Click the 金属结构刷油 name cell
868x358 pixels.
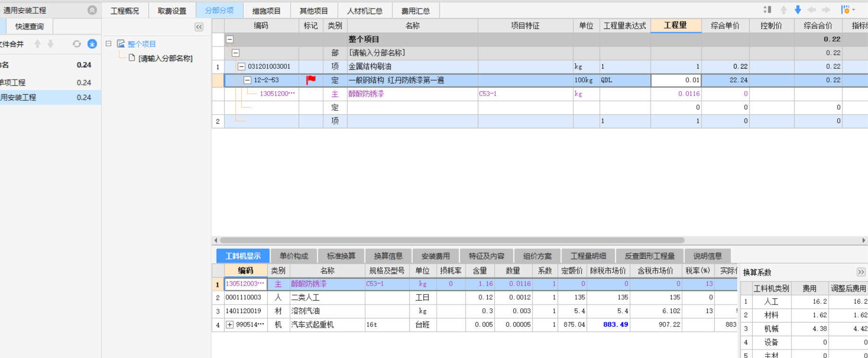(x=412, y=67)
